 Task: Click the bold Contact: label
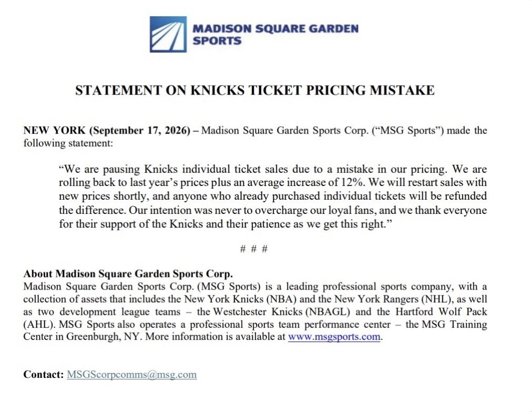point(44,374)
